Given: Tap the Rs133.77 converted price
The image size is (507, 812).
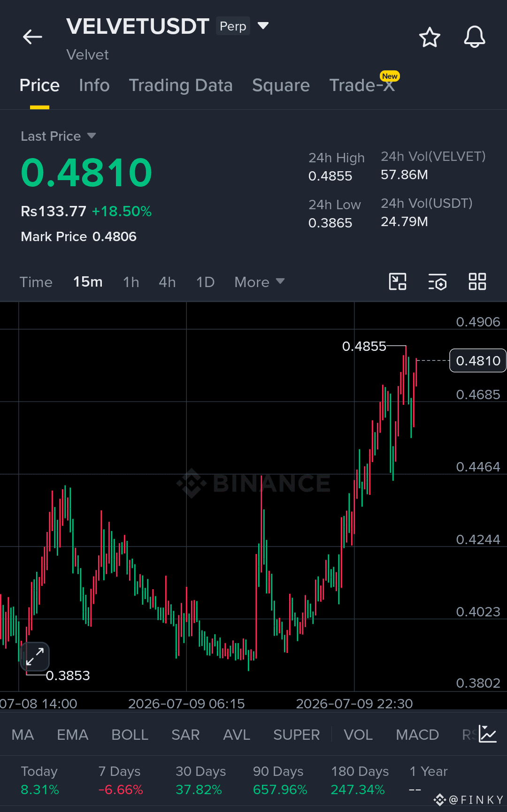Looking at the screenshot, I should click(54, 211).
